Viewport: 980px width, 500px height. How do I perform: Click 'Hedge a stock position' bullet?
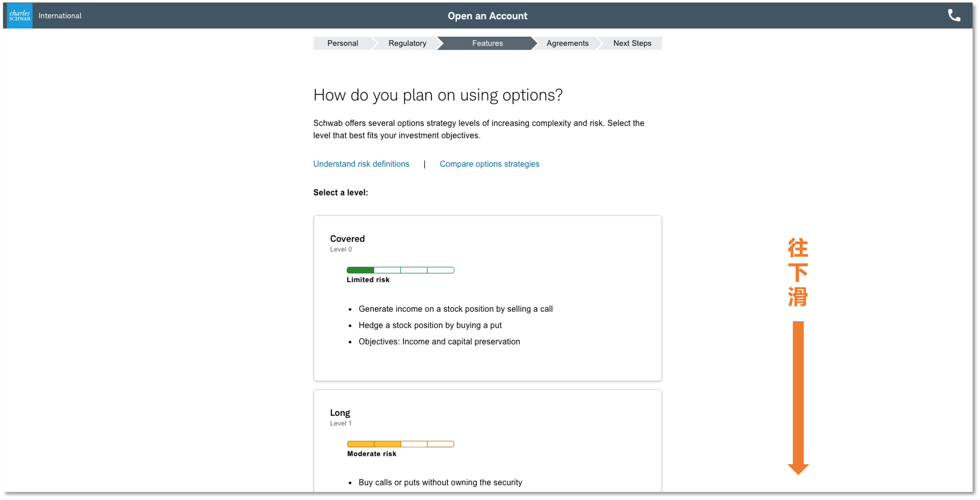(430, 325)
